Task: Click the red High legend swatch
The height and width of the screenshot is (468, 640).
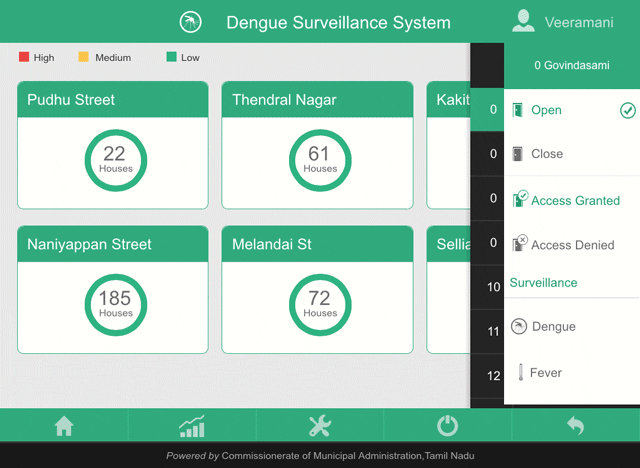Action: tap(24, 58)
